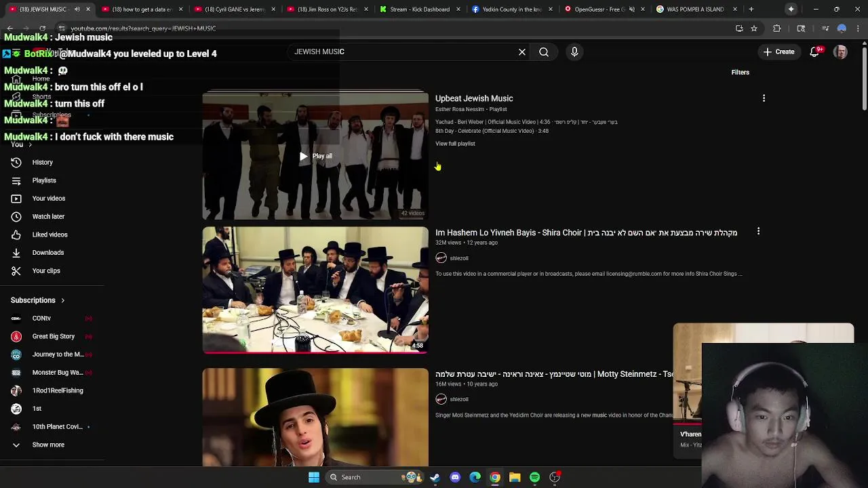Open the Upbeat Jewish Music title

[x=474, y=98]
